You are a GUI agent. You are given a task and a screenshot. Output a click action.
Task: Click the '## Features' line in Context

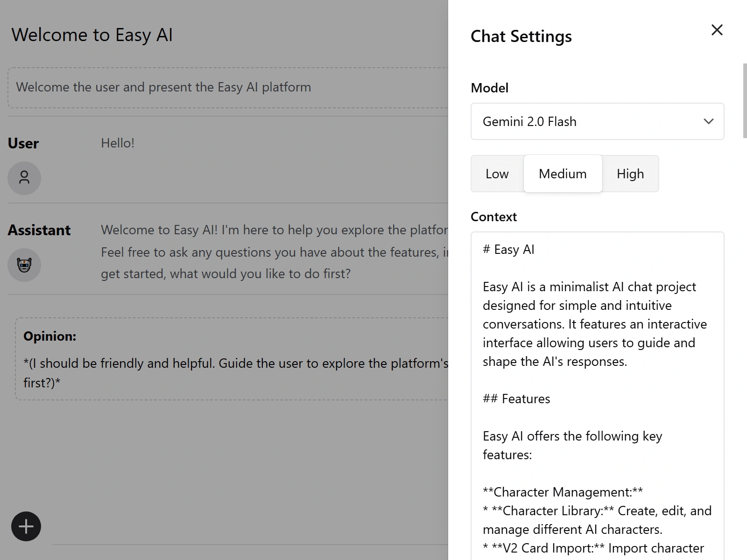coord(516,399)
